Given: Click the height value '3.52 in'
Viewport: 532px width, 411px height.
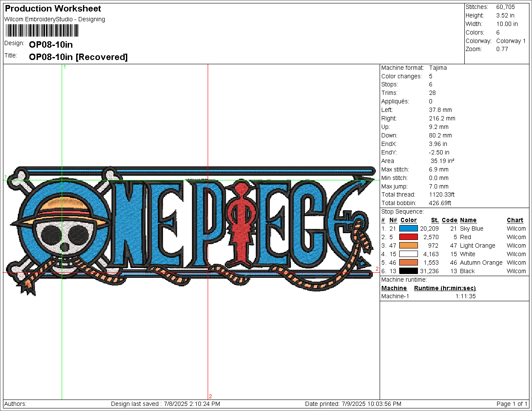Looking at the screenshot, I should click(x=505, y=15).
